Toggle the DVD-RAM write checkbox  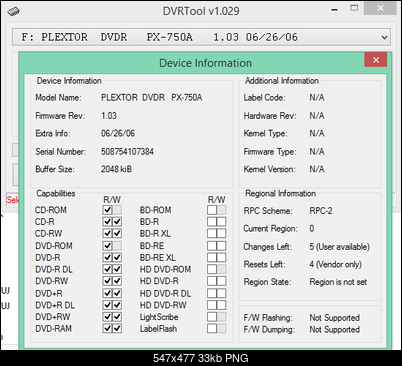pos(117,329)
